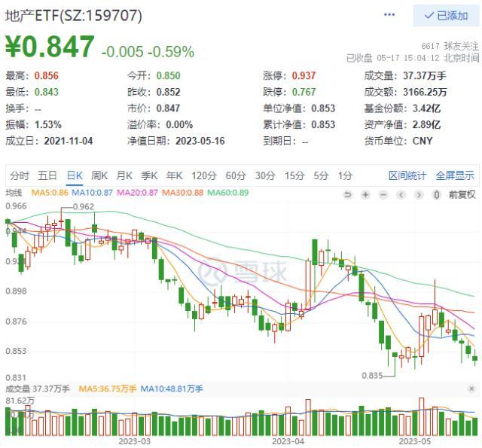Switch to the 1分 interval tab
This screenshot has width=482, height=448.
tap(345, 175)
